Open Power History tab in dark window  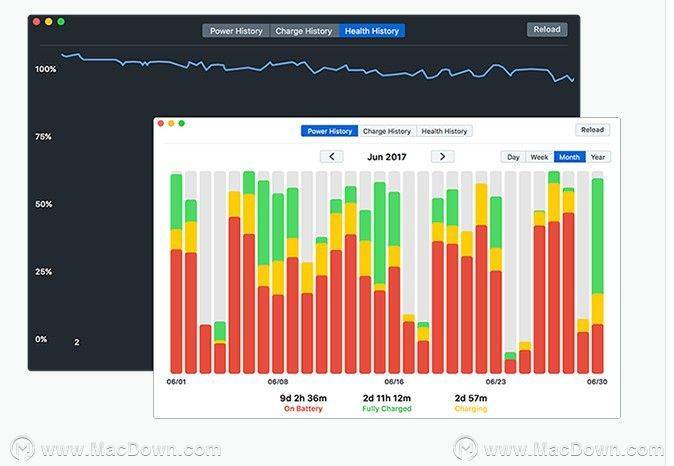pyautogui.click(x=236, y=31)
